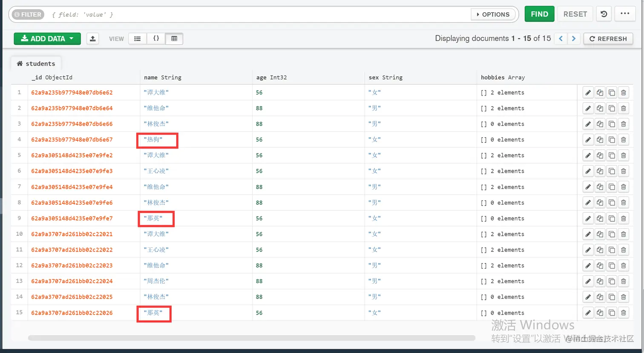Image resolution: width=644 pixels, height=353 pixels.
Task: Click the sex value in row 11
Action: [x=375, y=250]
